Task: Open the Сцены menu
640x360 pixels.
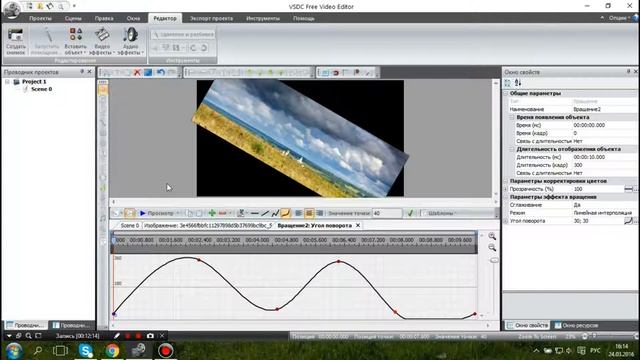Action: pyautogui.click(x=73, y=18)
